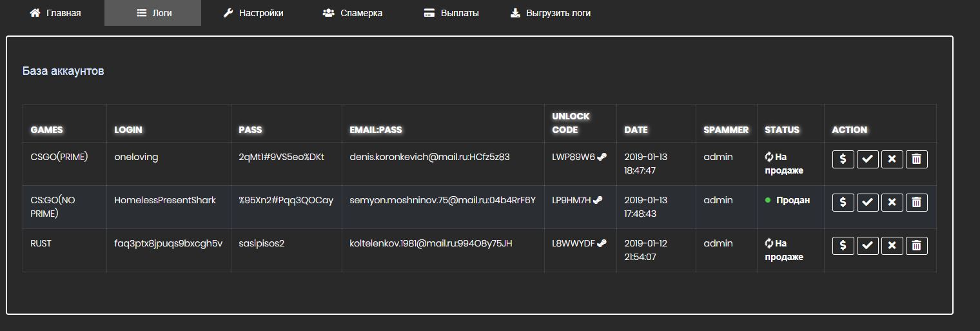The image size is (980, 331).
Task: Hit the checkmark icon in the CS:GO(NO PRIME) row
Action: coord(867,203)
